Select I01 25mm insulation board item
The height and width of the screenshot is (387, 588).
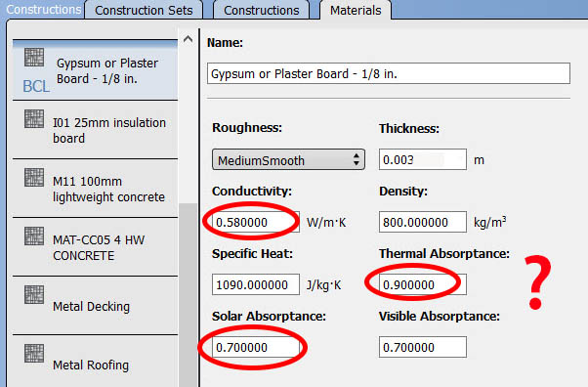pos(96,130)
